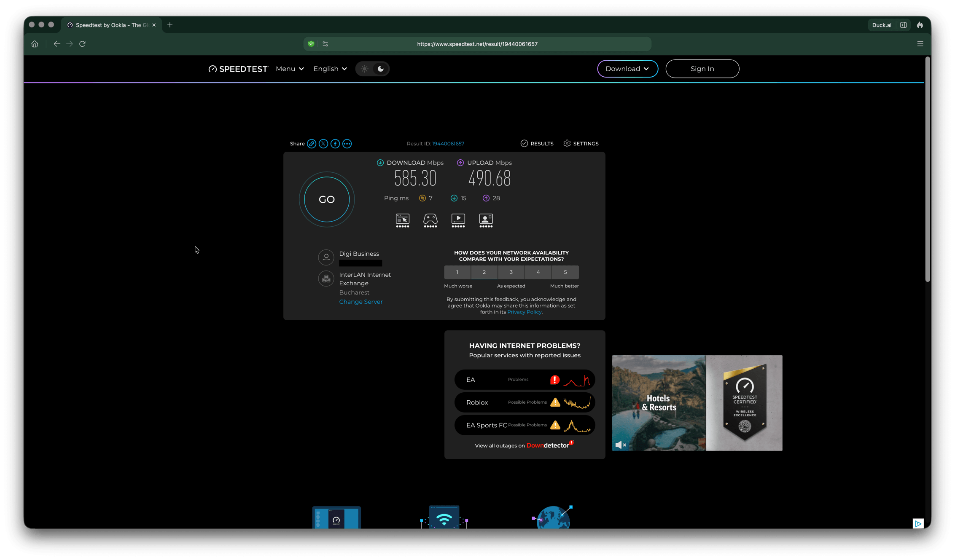Screen dimensions: 955x560
Task: Select the Speedtest by Ookla tab
Action: [111, 25]
